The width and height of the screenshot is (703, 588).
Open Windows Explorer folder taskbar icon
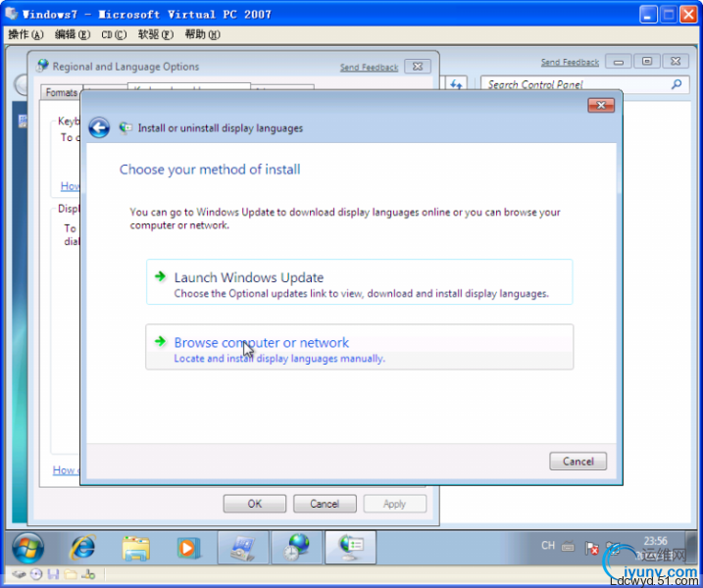(136, 547)
